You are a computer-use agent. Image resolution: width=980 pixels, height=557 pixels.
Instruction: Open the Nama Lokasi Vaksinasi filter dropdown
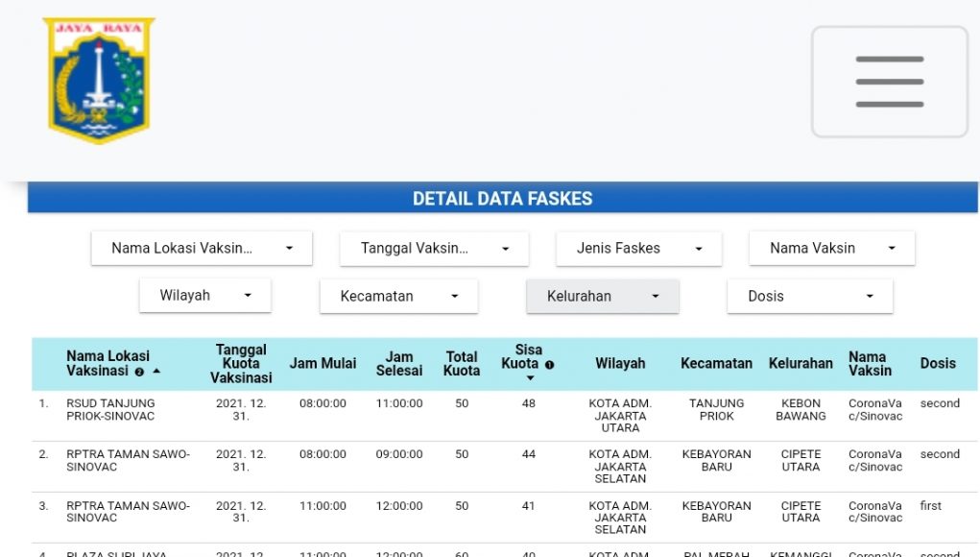(x=202, y=248)
